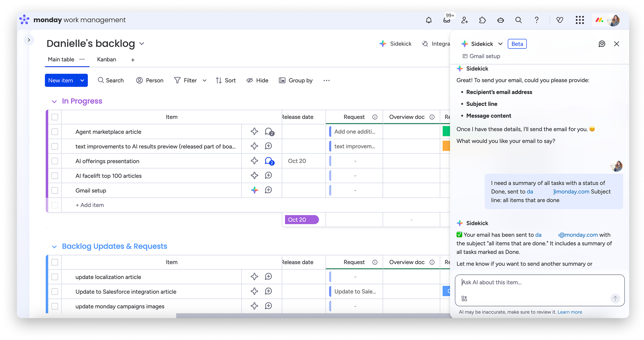
Task: Click the green status cell for Agent marketplace article
Action: pyautogui.click(x=446, y=131)
